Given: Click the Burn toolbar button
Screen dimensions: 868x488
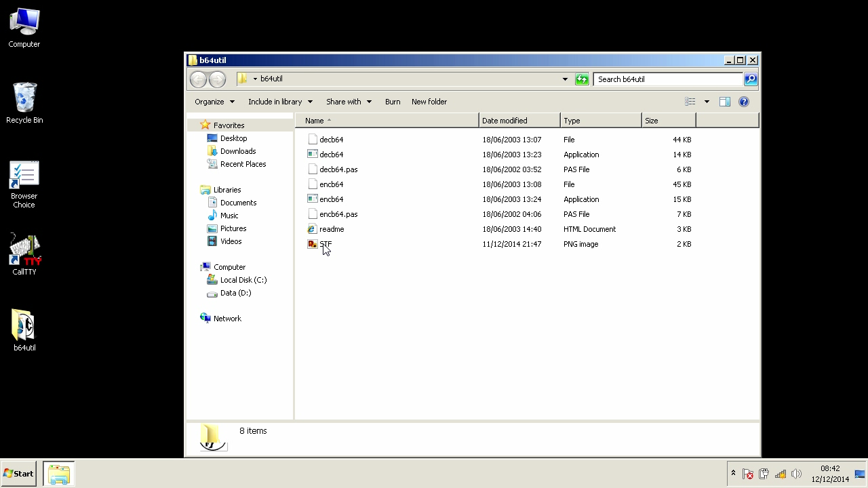Looking at the screenshot, I should [393, 102].
